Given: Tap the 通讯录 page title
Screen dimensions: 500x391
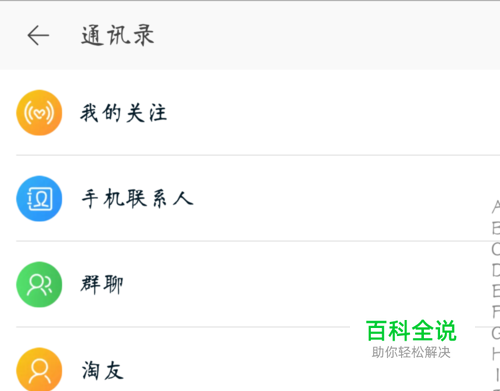Looking at the screenshot, I should 118,35.
